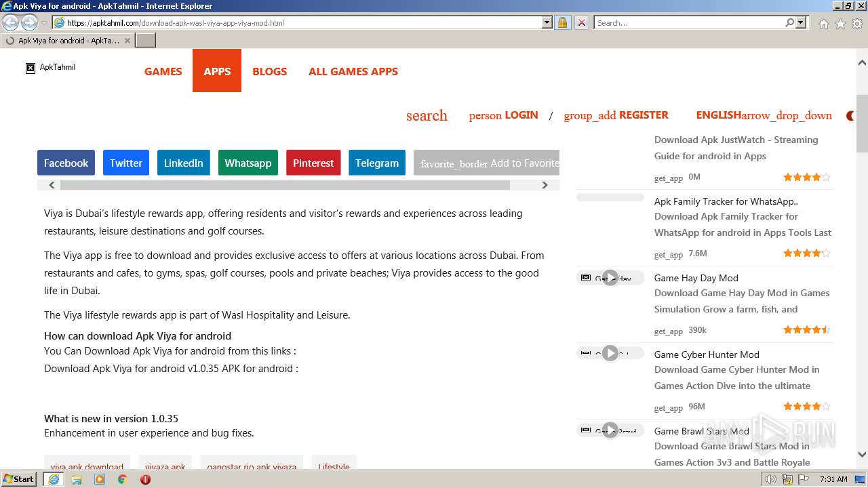
Task: Open the media player taskbar icon
Action: (x=100, y=479)
